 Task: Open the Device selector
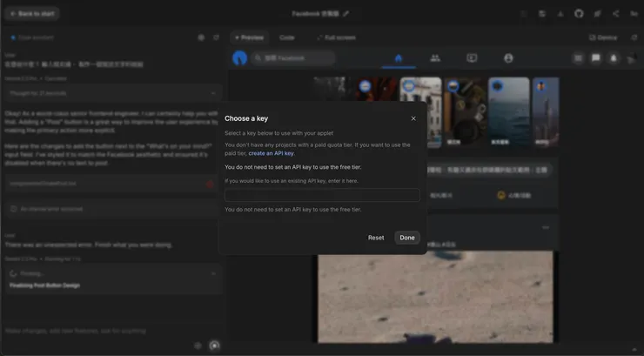point(603,38)
